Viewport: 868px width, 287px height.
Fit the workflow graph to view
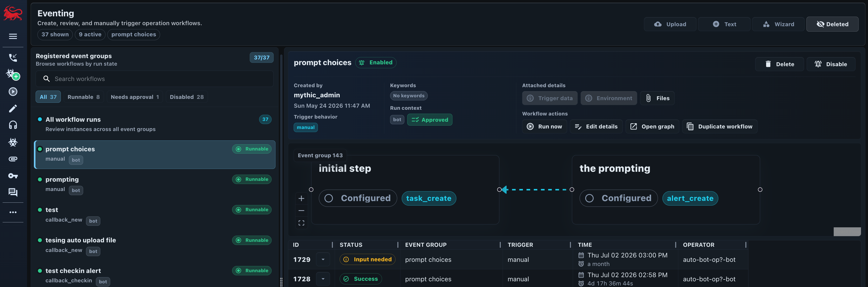301,223
